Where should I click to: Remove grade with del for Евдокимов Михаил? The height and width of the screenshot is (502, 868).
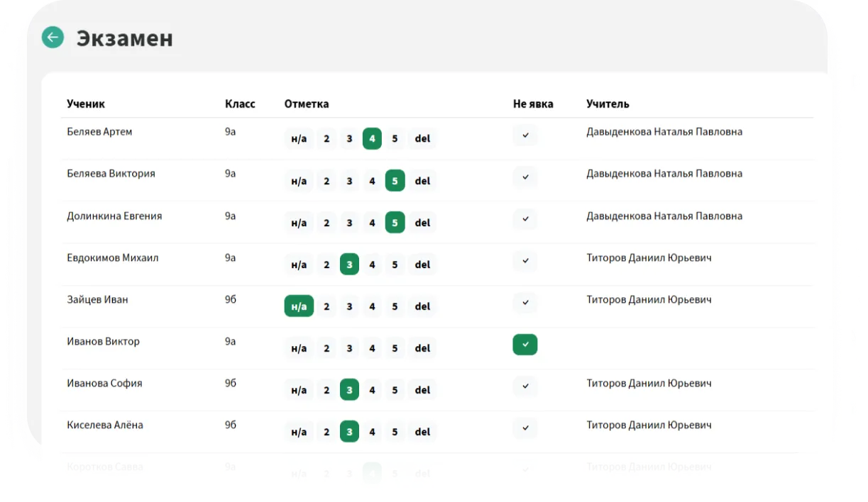[422, 265]
